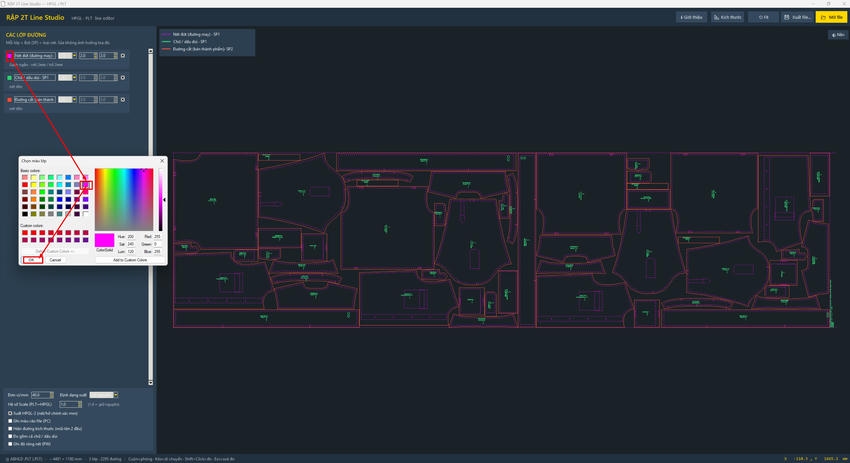Cancel the color picker dialog
The width and height of the screenshot is (850, 463).
[x=55, y=260]
